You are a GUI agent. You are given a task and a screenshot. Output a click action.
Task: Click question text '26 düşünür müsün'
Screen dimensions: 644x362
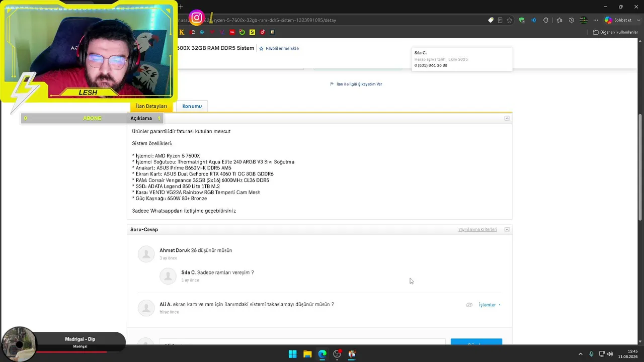(211, 250)
